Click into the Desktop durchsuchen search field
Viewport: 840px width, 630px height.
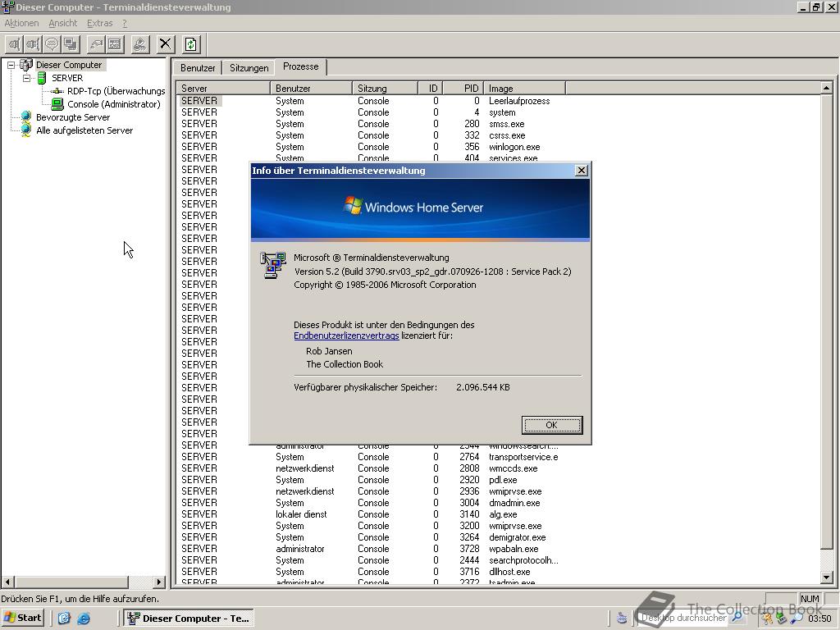[x=683, y=618]
